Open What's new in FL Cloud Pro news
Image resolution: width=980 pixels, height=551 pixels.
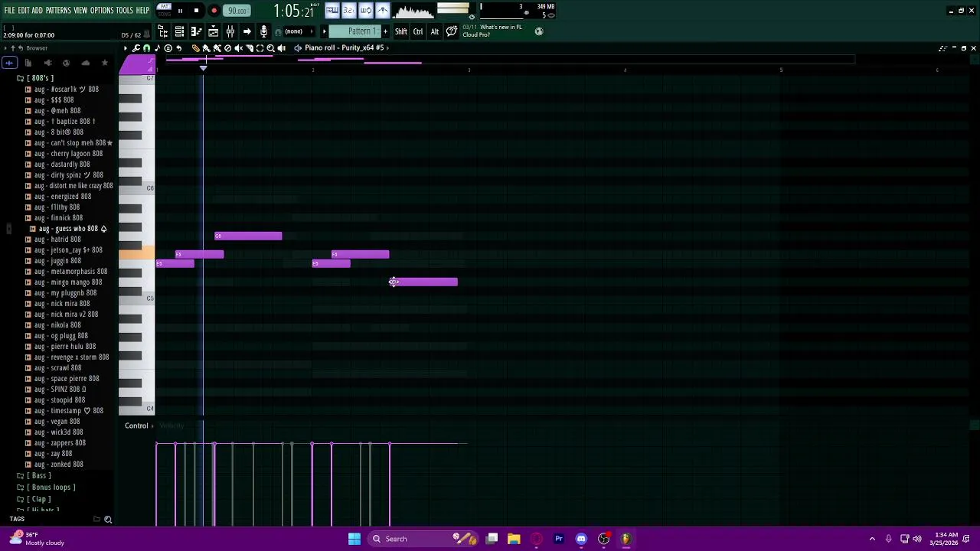pos(492,31)
